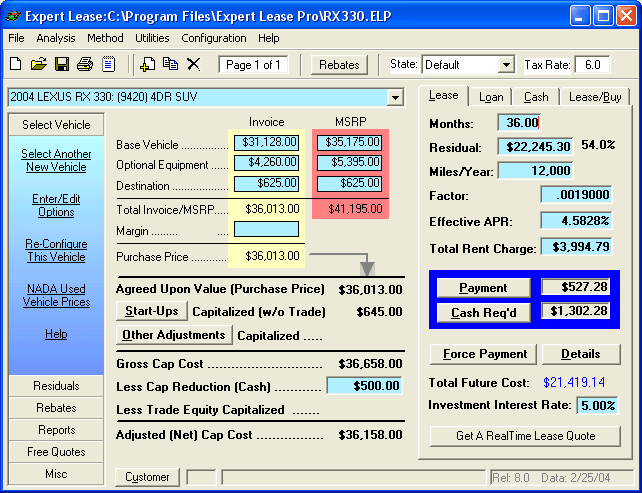Open the Rebates sidebar section
642x493 pixels.
(x=56, y=408)
